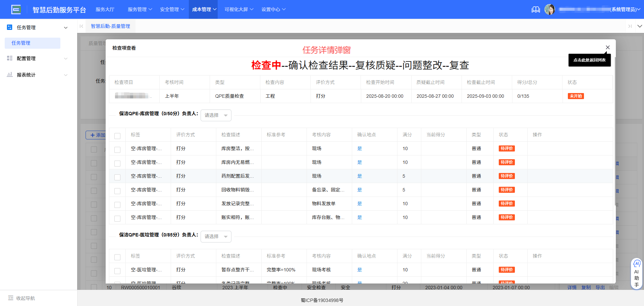The image size is (644, 306).
Task: Select 任务管理 submenu item in sidebar
Action: (x=21, y=43)
